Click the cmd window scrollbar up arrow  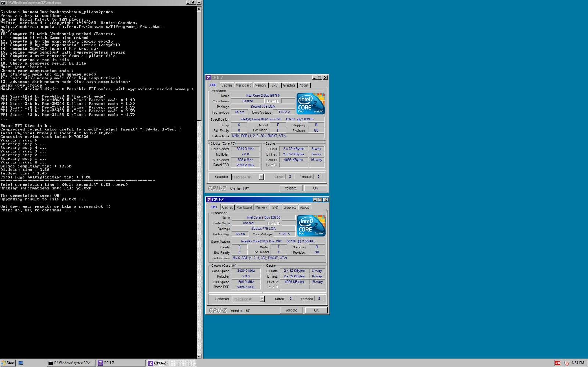199,9
